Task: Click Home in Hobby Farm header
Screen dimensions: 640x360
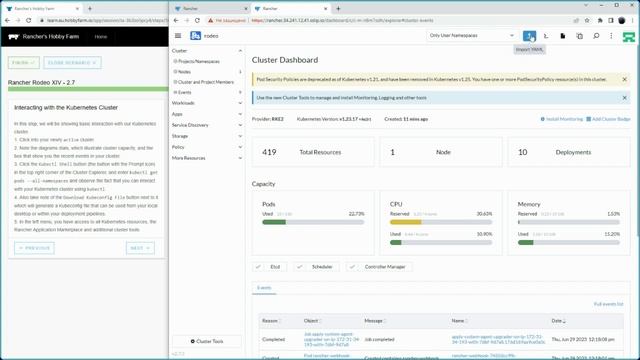Action: pos(100,37)
